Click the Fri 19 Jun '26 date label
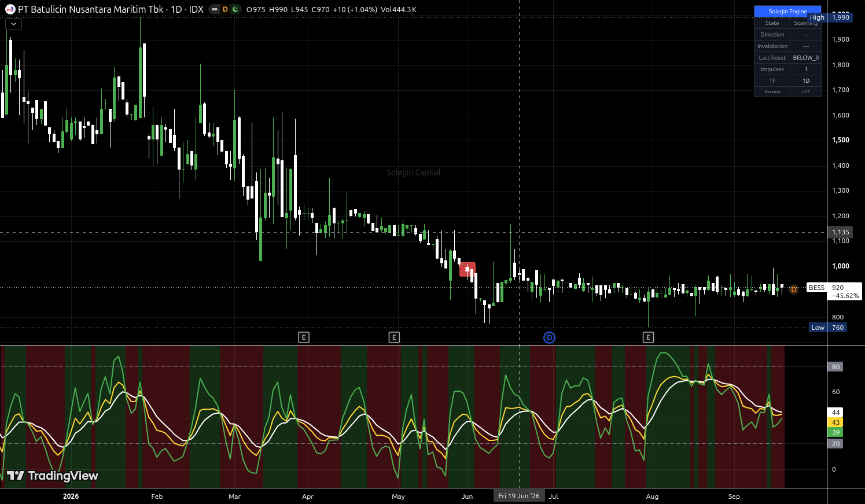 [x=519, y=496]
